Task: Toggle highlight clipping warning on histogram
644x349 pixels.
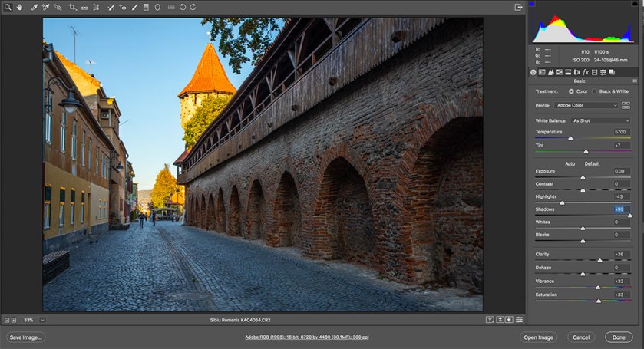Action: [635, 4]
